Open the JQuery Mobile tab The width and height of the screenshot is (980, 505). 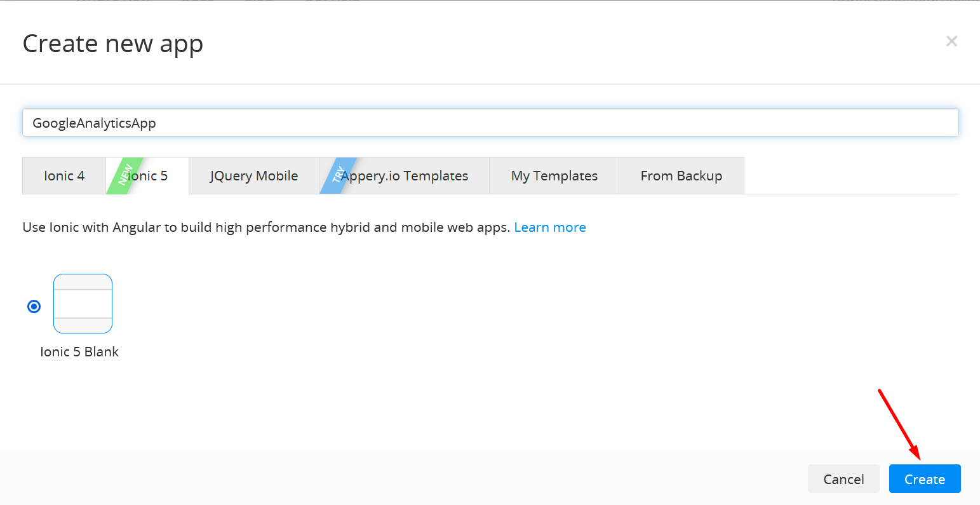coord(254,176)
